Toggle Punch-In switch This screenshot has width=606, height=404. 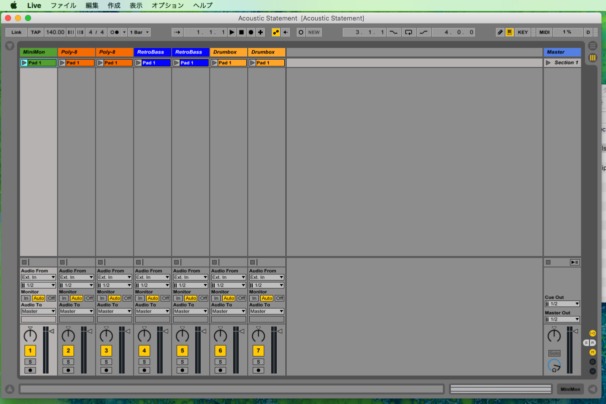point(393,32)
